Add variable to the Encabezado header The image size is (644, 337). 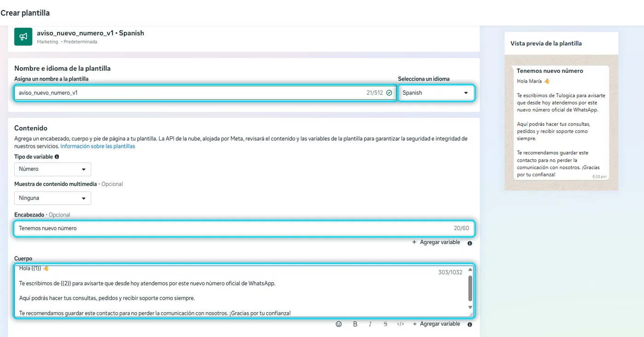coord(436,242)
